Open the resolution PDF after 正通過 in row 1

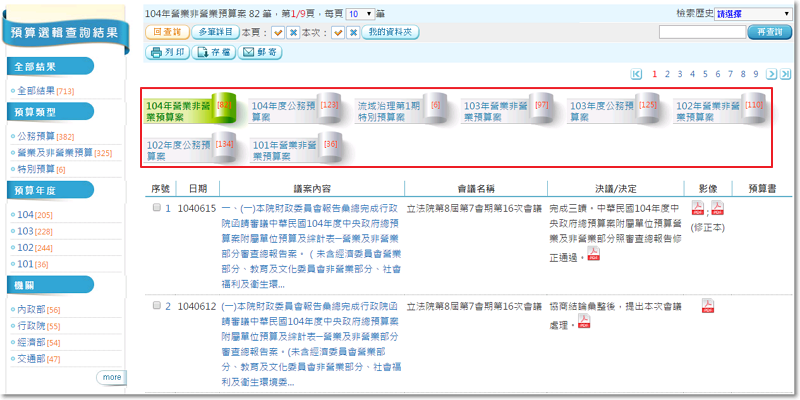point(594,256)
